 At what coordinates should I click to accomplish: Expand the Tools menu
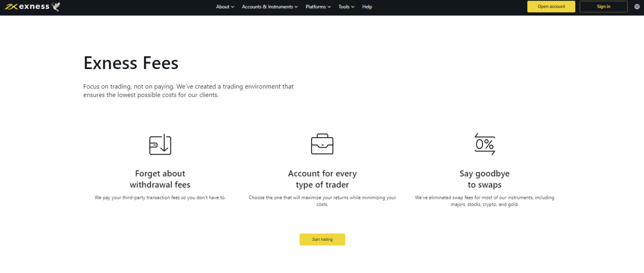click(346, 7)
